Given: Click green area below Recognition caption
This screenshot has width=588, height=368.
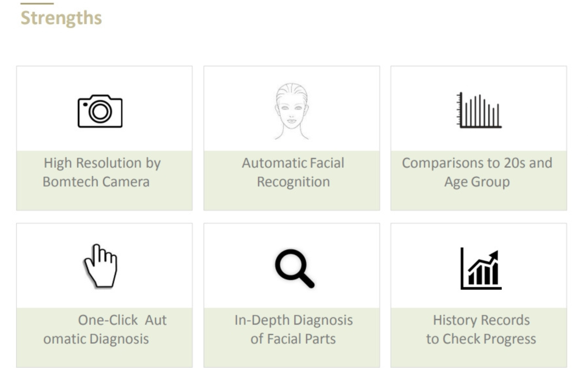Looking at the screenshot, I should [292, 200].
